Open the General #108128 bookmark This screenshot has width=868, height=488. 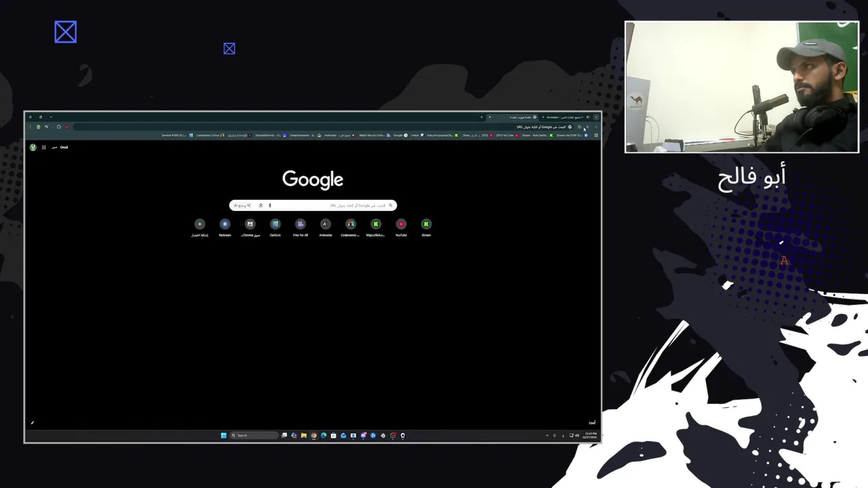177,135
